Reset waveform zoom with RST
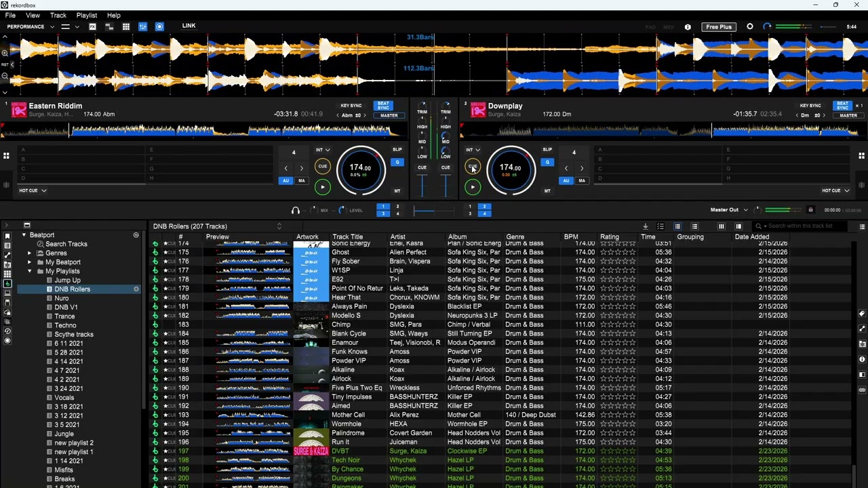Image resolution: width=868 pixels, height=488 pixels. [4, 64]
